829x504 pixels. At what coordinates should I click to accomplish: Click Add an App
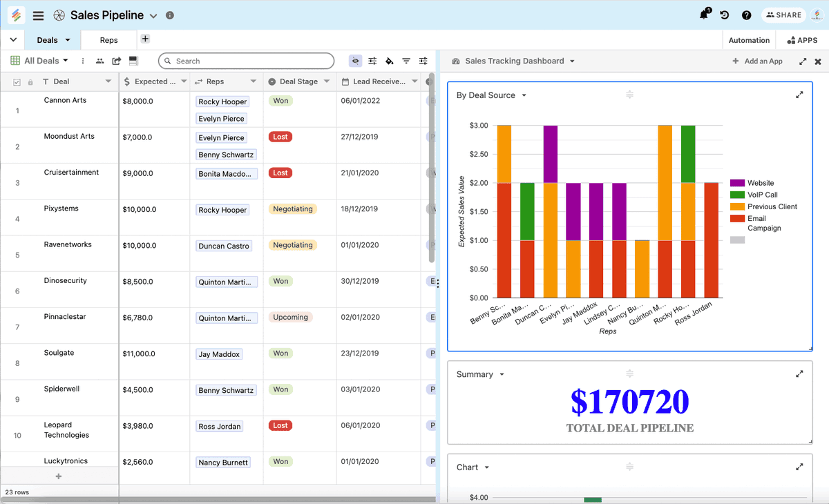[x=757, y=61]
